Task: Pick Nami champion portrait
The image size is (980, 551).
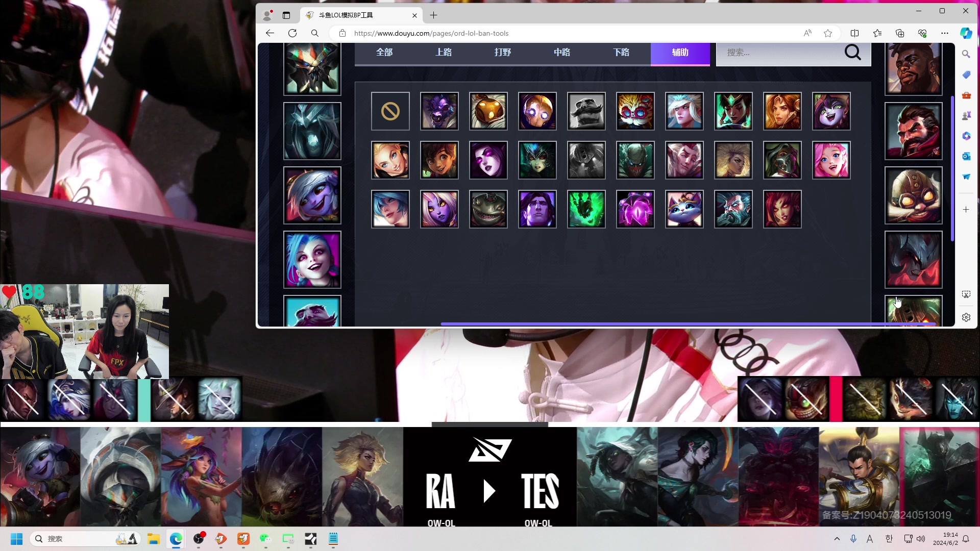Action: [537, 160]
